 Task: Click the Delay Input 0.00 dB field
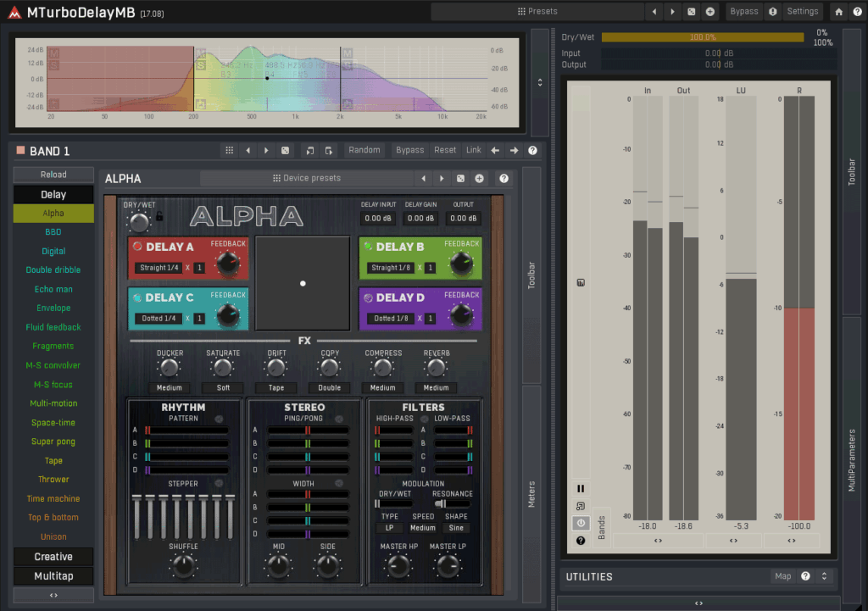click(x=378, y=218)
